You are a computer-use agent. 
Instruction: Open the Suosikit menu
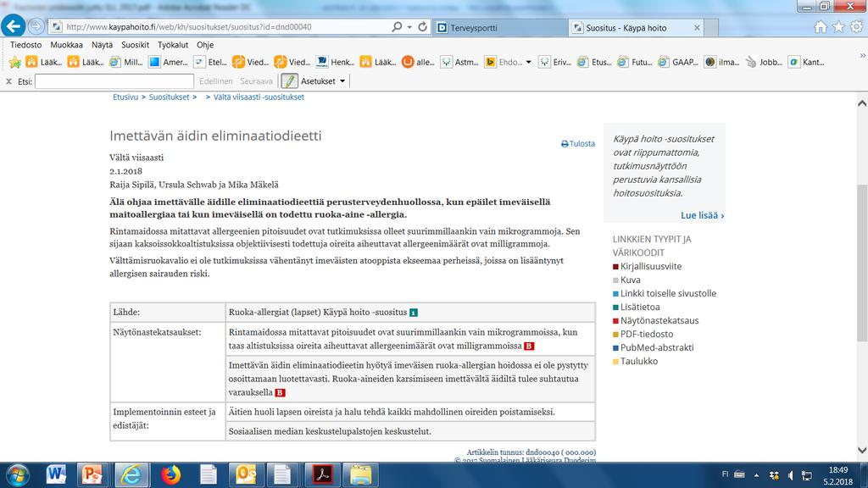(x=135, y=45)
